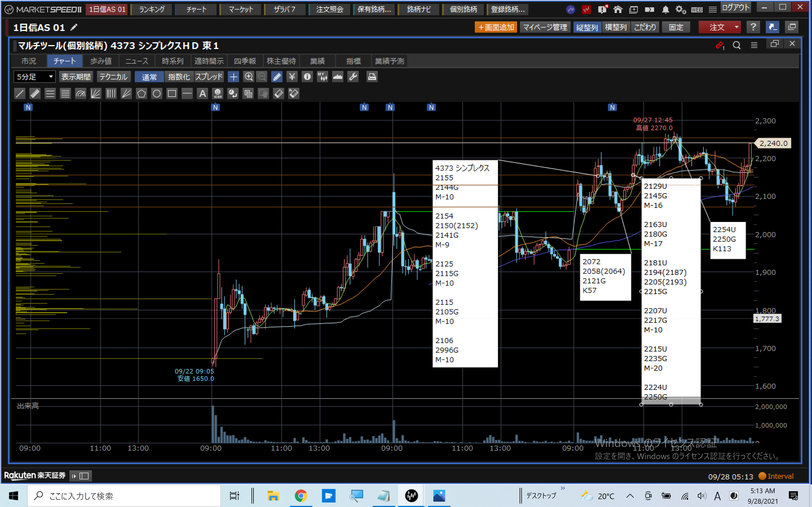Image resolution: width=812 pixels, height=507 pixels.
Task: Click the 画面追加 button
Action: 496,27
